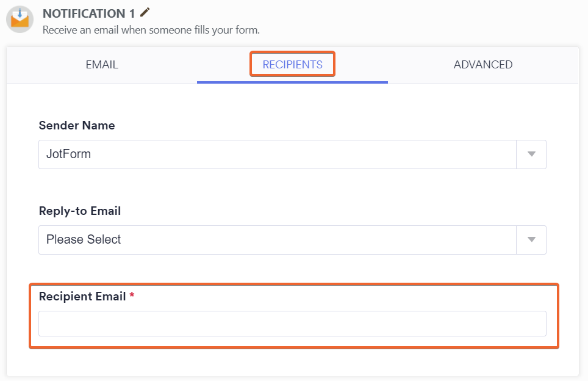The width and height of the screenshot is (588, 381).
Task: Switch to the EMAIL tab
Action: (101, 64)
